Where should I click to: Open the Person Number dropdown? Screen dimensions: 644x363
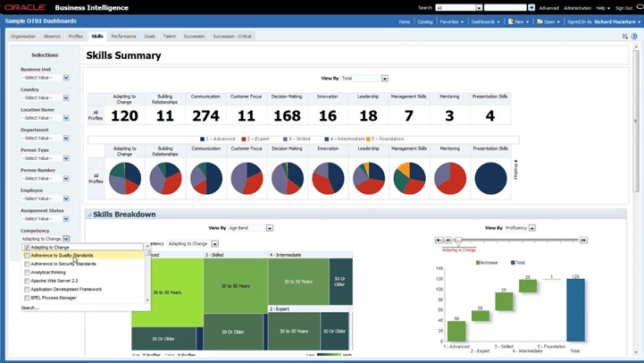[x=66, y=179]
